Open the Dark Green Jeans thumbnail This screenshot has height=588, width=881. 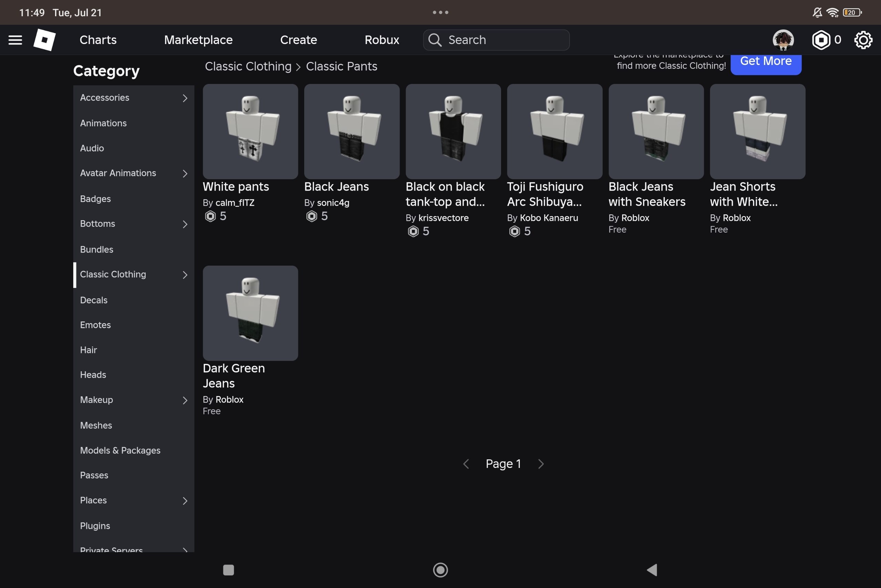pos(251,313)
